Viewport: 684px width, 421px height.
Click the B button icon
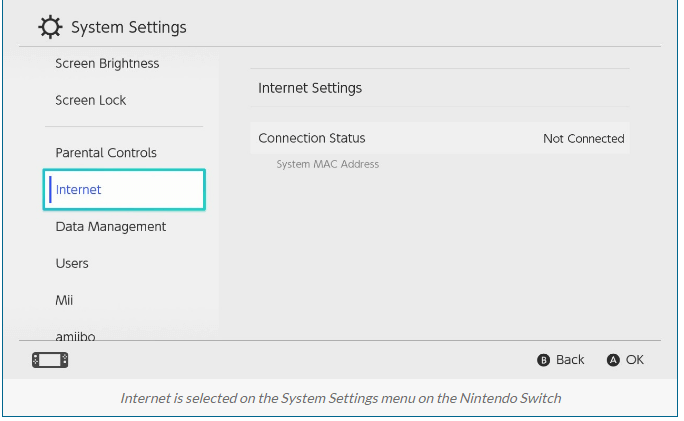click(x=543, y=360)
